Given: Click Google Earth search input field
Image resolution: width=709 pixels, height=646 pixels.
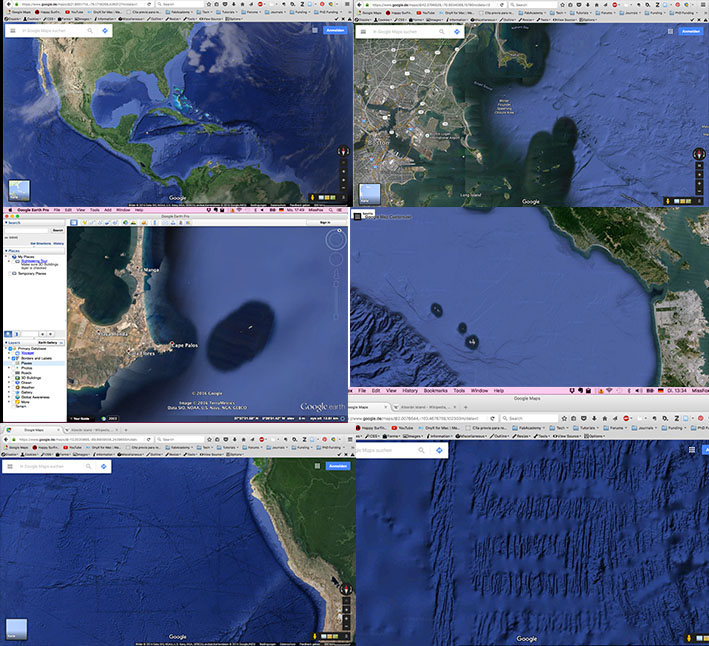Looking at the screenshot, I should 27,231.
